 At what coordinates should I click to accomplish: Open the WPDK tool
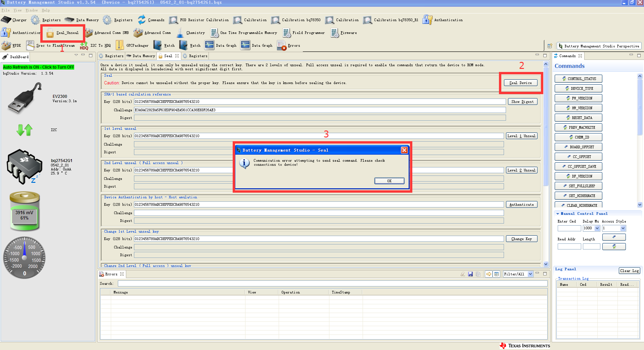[11, 45]
